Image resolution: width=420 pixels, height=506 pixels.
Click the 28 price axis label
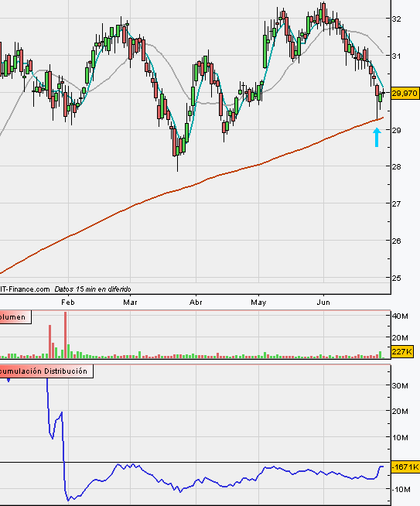click(x=397, y=166)
